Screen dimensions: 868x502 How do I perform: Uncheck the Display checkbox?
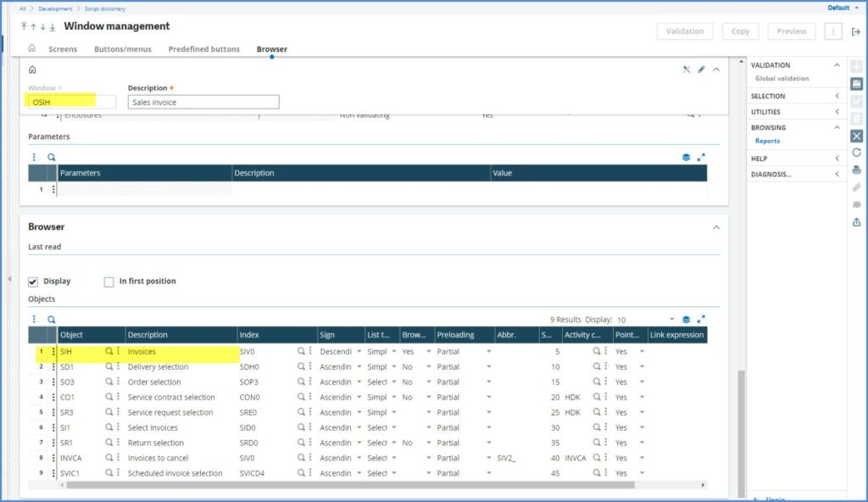33,282
